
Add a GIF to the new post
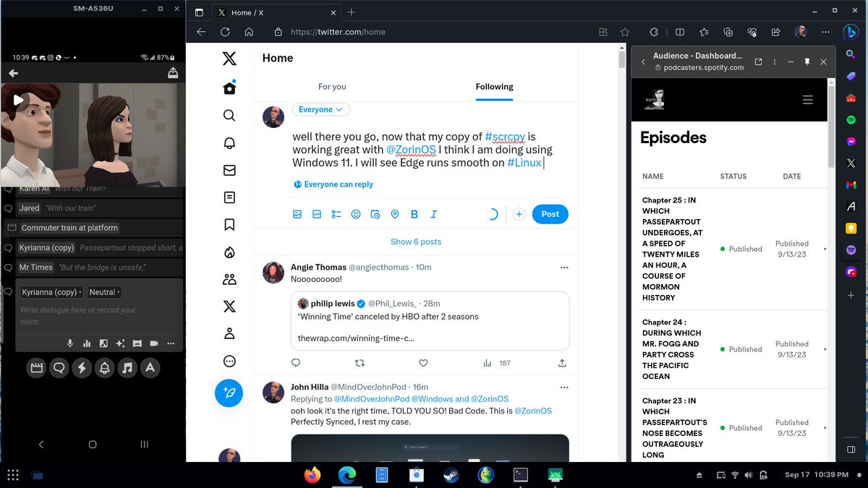(x=317, y=214)
